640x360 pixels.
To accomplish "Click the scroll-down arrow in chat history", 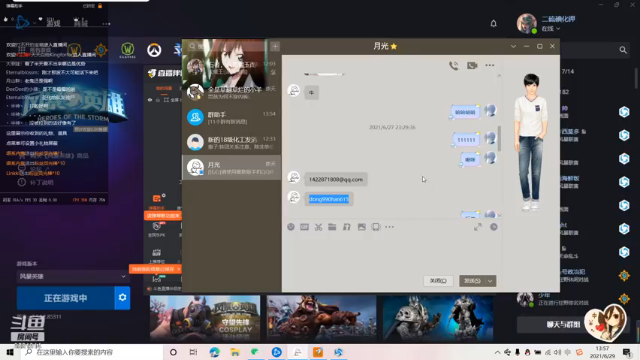I will point(499,215).
